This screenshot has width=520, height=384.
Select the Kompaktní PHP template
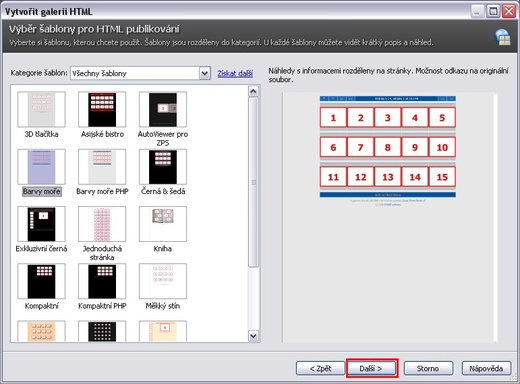[102, 281]
